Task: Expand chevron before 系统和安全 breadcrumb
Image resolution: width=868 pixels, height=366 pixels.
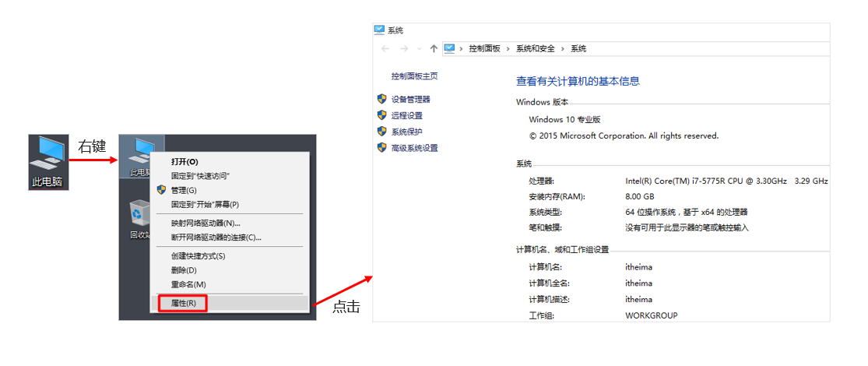Action: coord(508,49)
